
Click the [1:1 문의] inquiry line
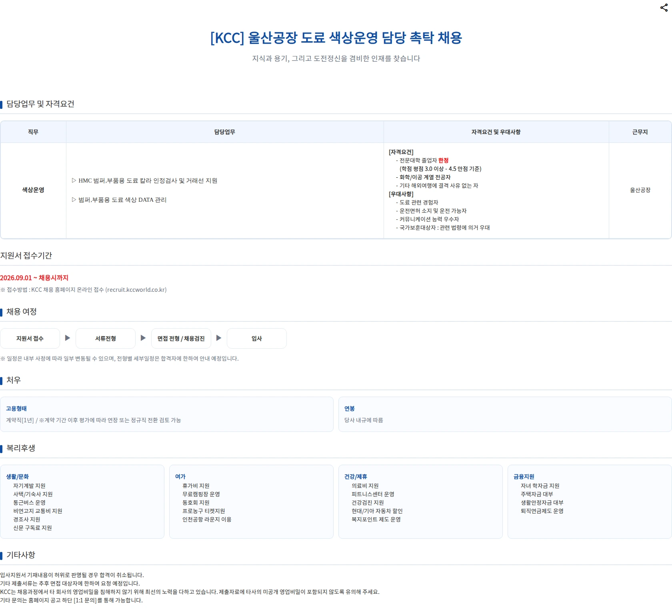pyautogui.click(x=71, y=600)
